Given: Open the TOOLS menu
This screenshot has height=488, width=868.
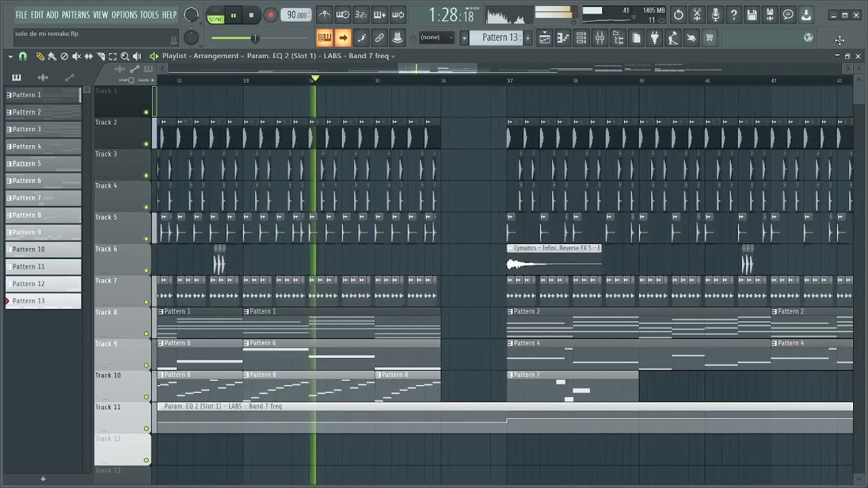Looking at the screenshot, I should point(149,15).
